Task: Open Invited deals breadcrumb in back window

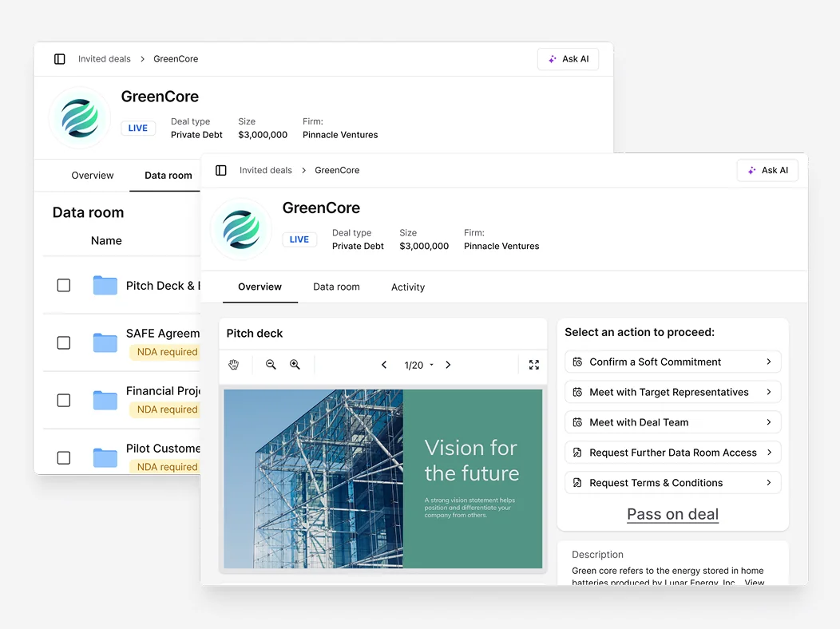Action: pyautogui.click(x=104, y=59)
